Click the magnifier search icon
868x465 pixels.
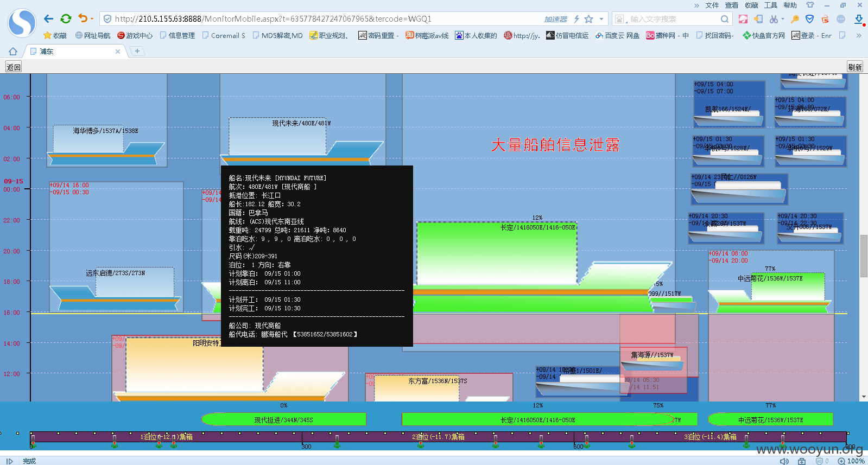point(725,19)
